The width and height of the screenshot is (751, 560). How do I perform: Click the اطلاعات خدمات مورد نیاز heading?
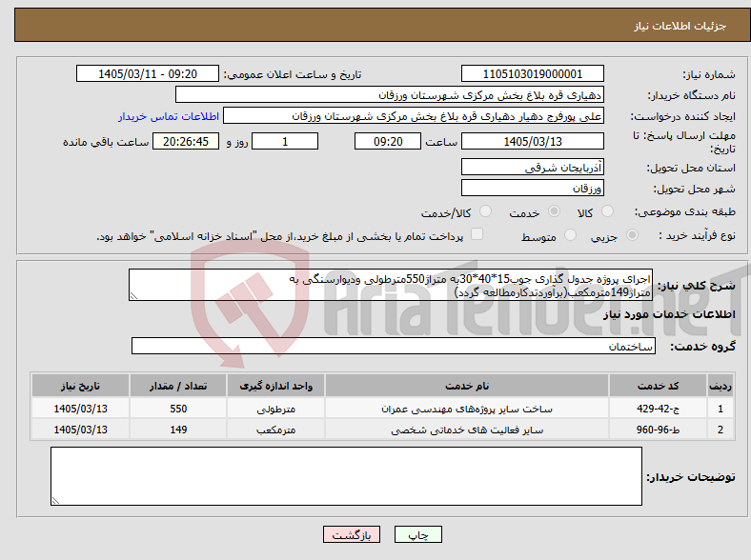(x=669, y=314)
